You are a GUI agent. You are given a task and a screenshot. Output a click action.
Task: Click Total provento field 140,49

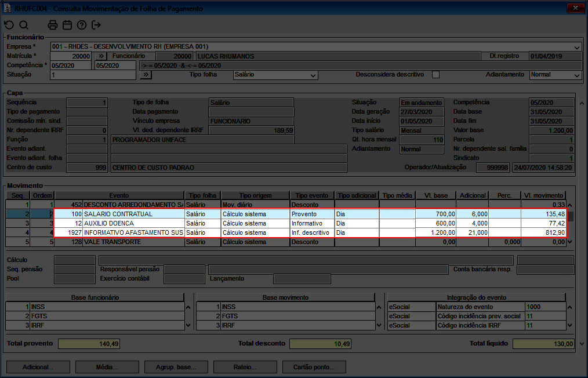89,344
